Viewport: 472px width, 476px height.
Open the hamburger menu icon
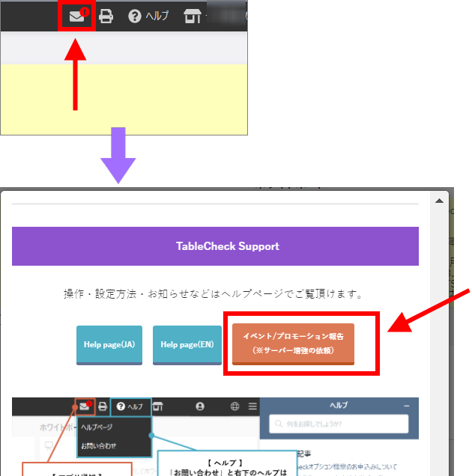point(252,406)
